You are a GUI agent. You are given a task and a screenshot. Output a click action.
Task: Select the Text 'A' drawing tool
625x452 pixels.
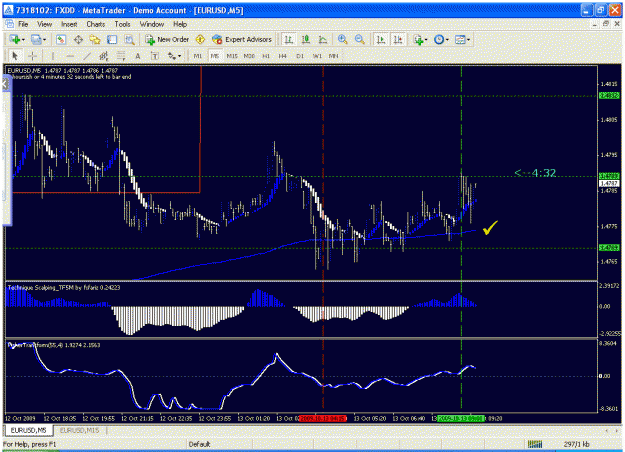pos(138,56)
